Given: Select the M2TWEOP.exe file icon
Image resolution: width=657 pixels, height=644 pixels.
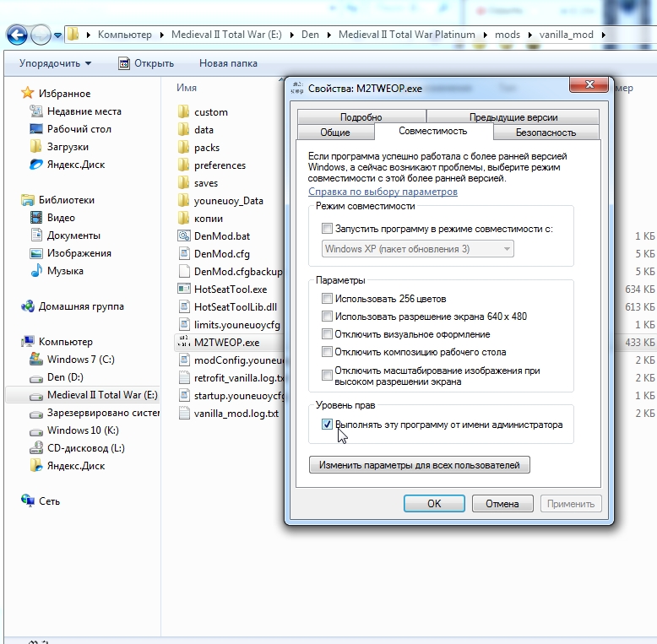Looking at the screenshot, I should (184, 342).
